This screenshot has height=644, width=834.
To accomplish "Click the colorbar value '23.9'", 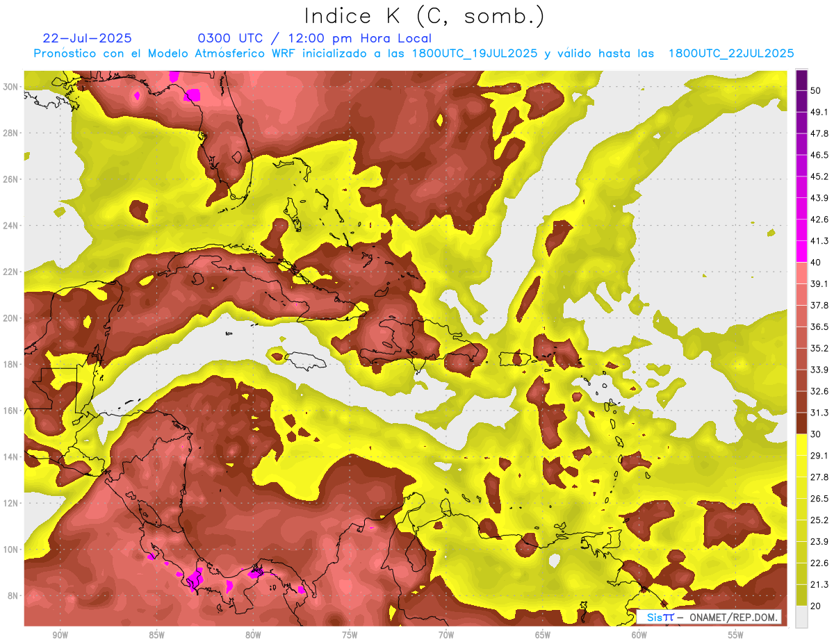I will (x=819, y=541).
